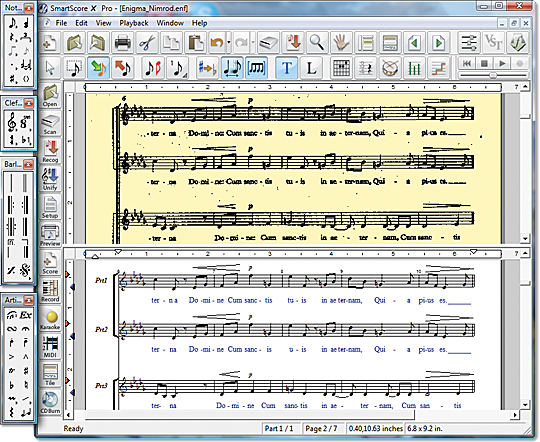
Task: Click 'Part 1 / 1' in status bar
Action: click(x=279, y=429)
